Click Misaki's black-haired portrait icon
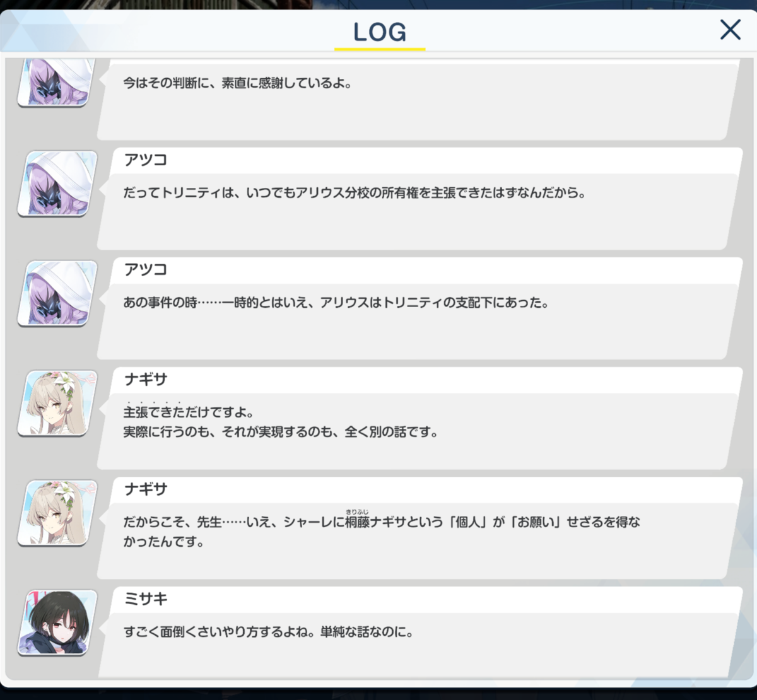The image size is (757, 700). click(57, 622)
